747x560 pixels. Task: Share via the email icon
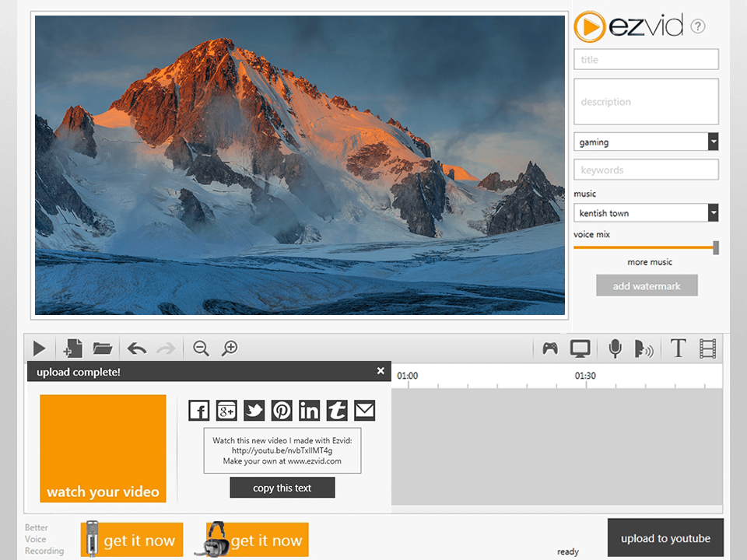tap(364, 410)
